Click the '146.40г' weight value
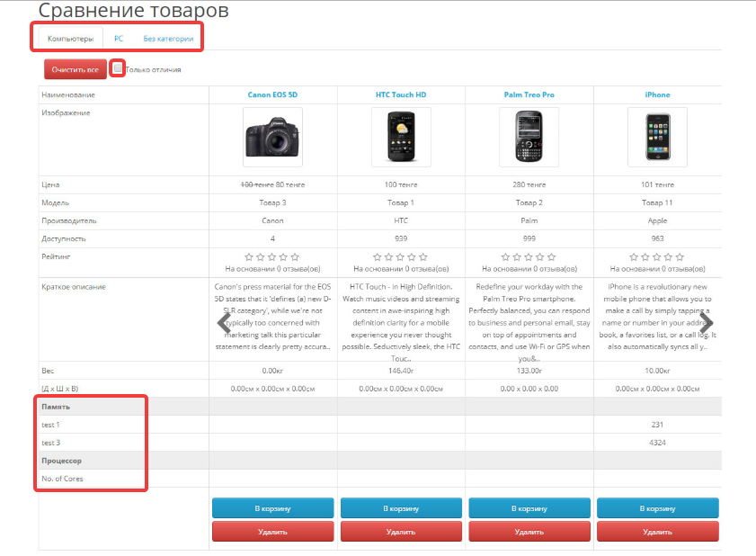This screenshot has height=556, width=756. click(401, 371)
